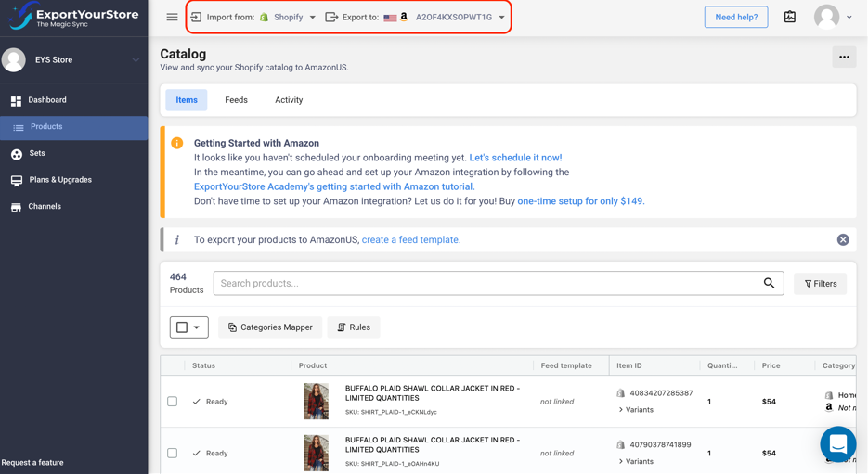
Task: Click the ExportYourStore logo
Action: [x=74, y=16]
